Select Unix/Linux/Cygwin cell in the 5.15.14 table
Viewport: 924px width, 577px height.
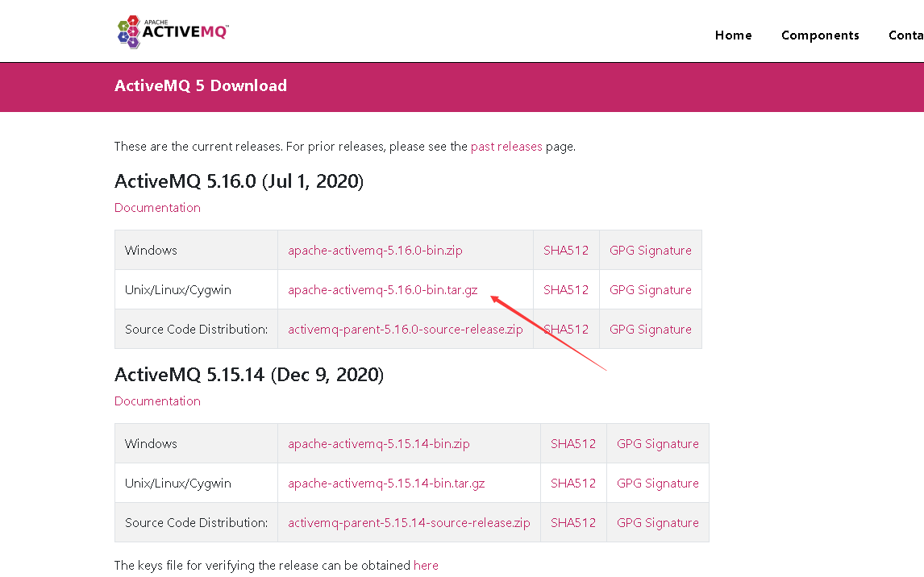coord(196,483)
